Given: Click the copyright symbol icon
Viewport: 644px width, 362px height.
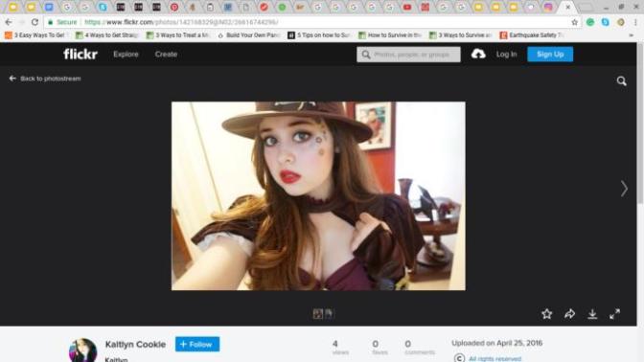Looking at the screenshot, I should point(460,358).
